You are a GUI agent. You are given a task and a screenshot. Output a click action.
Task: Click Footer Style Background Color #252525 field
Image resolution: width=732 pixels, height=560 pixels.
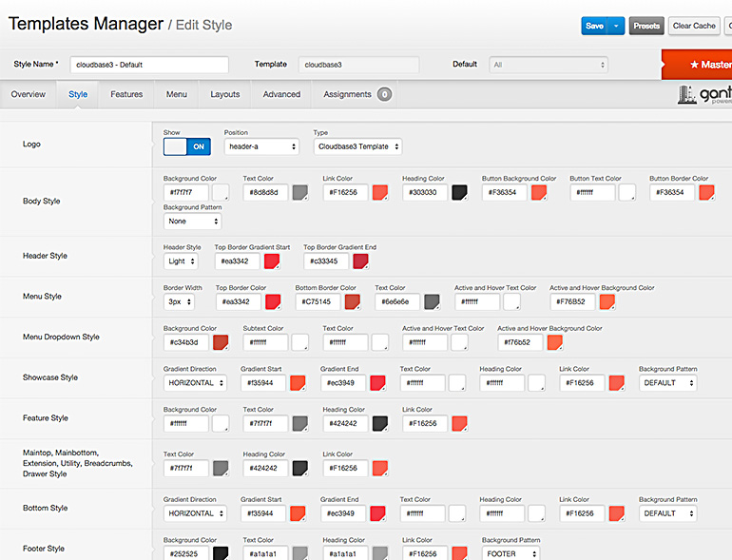pos(186,553)
